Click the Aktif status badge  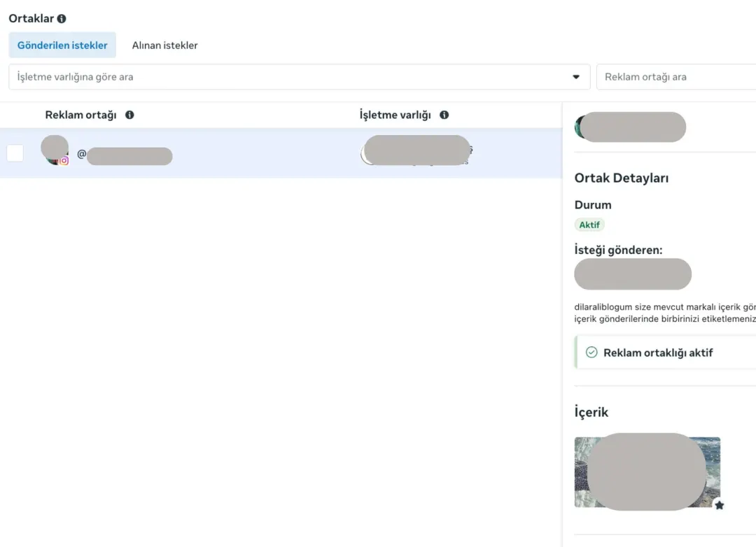coord(589,225)
